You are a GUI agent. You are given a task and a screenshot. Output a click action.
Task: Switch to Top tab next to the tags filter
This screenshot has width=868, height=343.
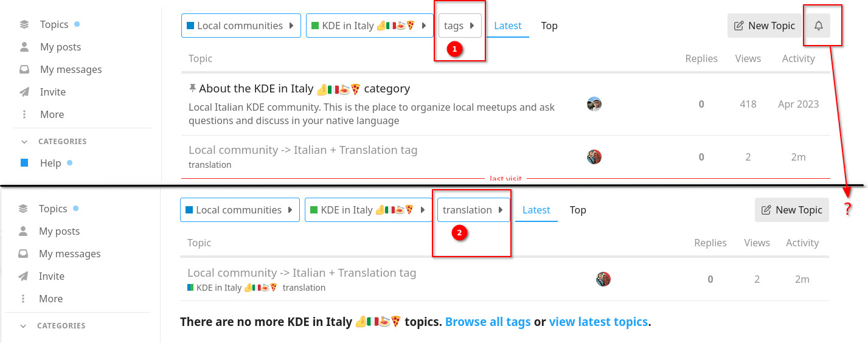tap(549, 26)
